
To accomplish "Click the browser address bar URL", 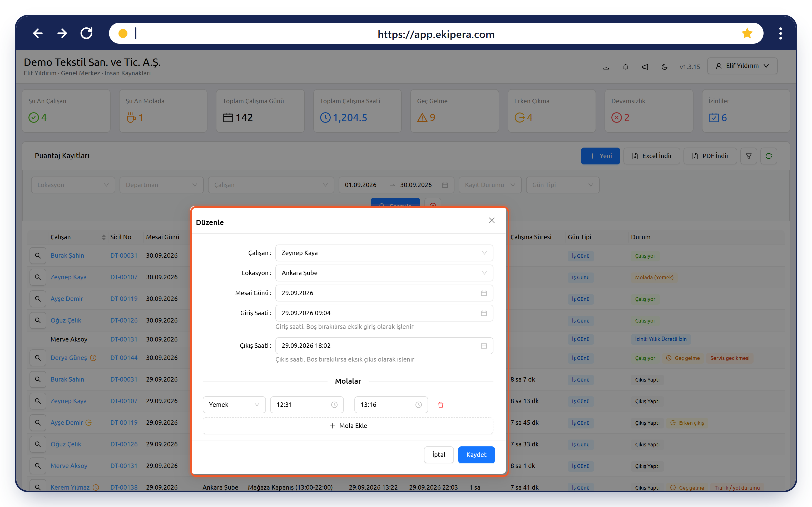I will click(x=436, y=34).
